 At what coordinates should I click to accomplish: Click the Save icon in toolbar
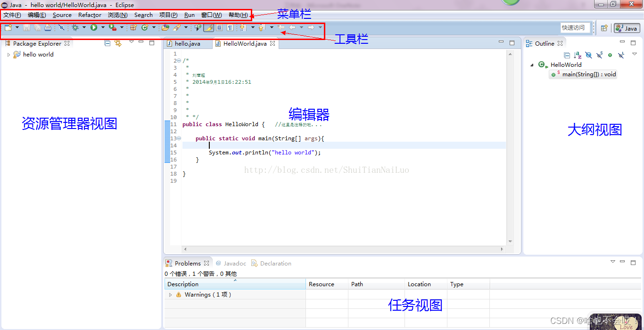tap(26, 28)
